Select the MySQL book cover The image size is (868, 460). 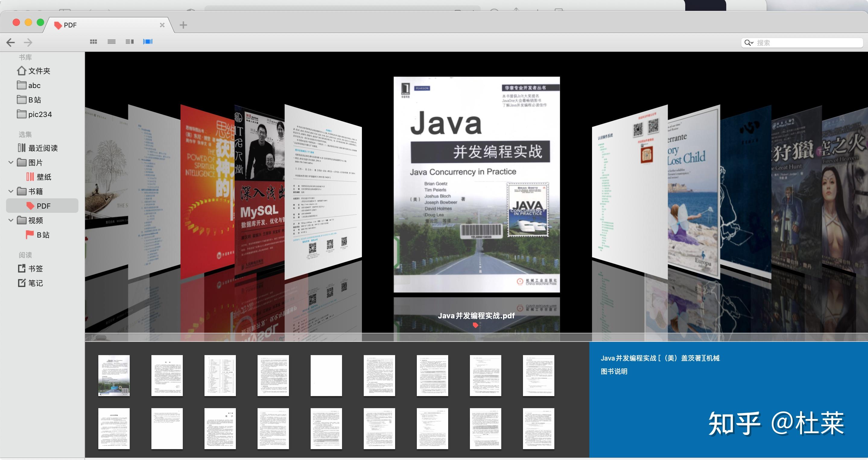pos(259,190)
